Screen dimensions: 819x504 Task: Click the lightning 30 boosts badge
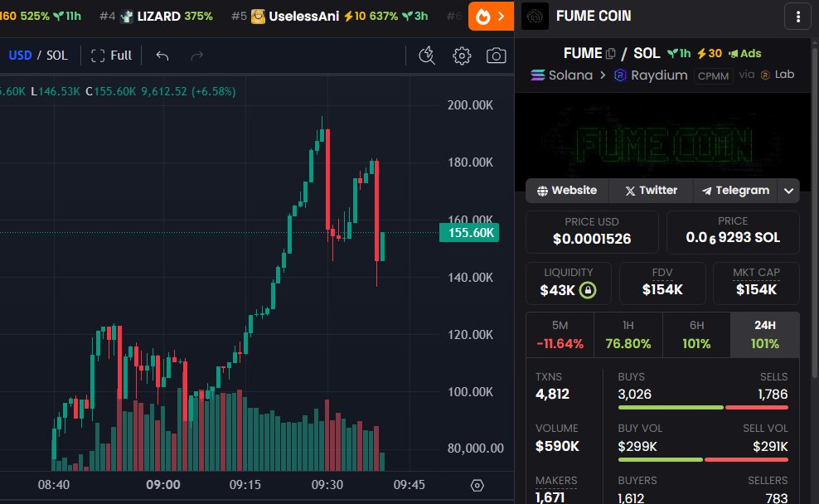710,53
